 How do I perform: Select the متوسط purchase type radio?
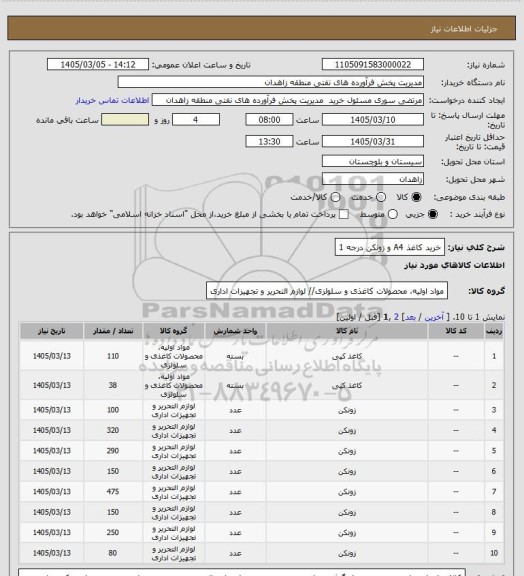[393, 214]
